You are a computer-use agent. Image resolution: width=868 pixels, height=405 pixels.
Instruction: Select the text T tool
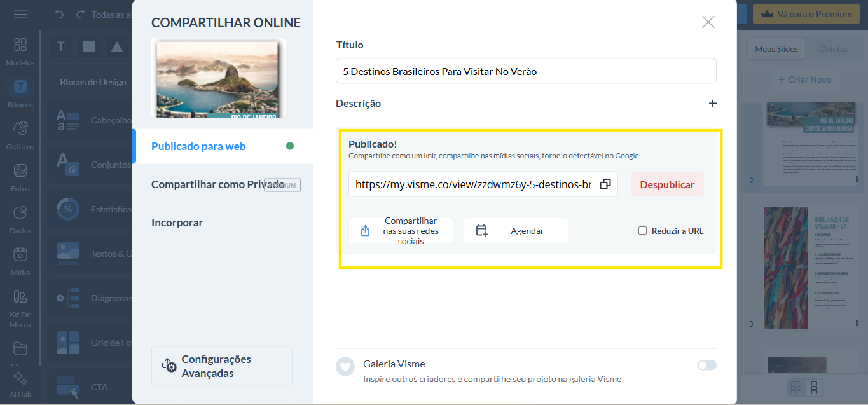[61, 46]
